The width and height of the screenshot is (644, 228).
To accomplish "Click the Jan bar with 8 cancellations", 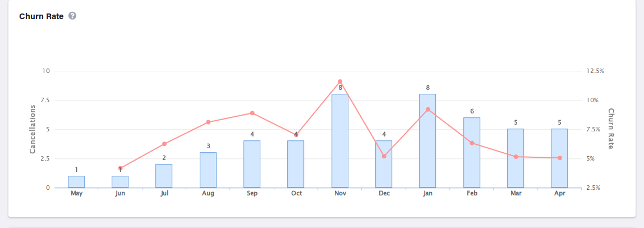I will click(427, 140).
